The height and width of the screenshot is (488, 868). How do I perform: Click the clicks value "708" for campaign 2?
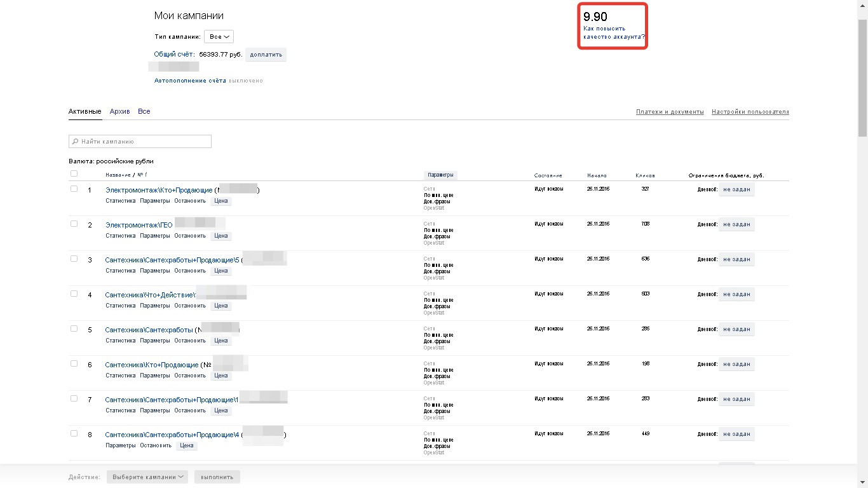646,224
